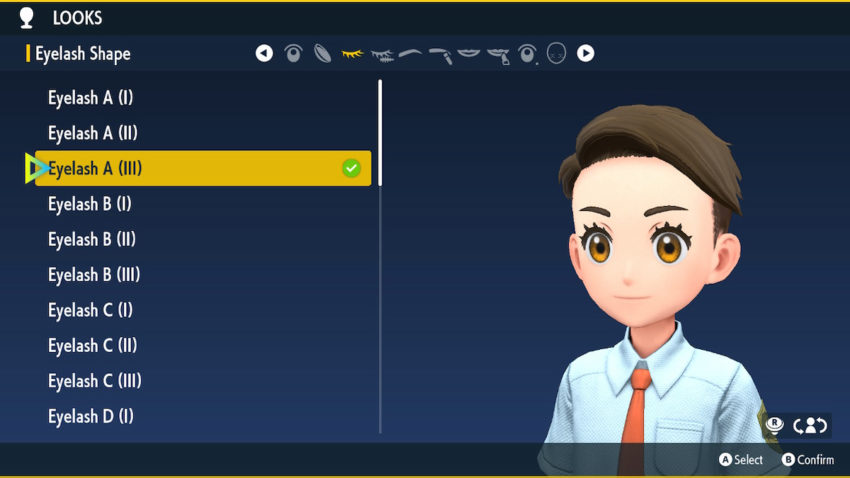Click the A button Select icon
850x478 pixels.
click(x=725, y=460)
